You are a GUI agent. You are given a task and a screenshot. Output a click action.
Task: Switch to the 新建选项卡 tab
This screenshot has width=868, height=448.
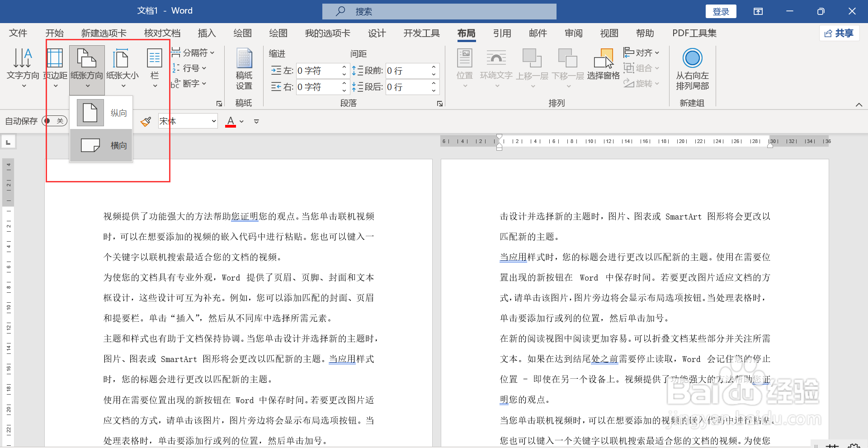[x=104, y=33]
